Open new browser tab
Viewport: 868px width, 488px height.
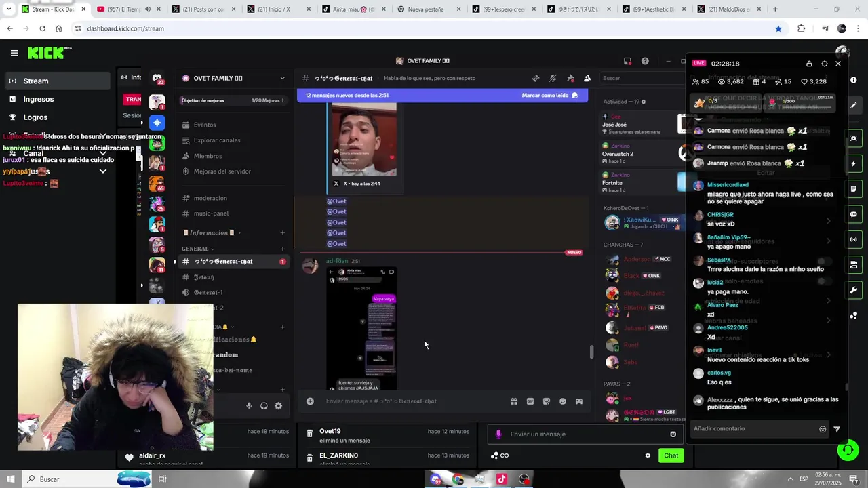pos(775,9)
